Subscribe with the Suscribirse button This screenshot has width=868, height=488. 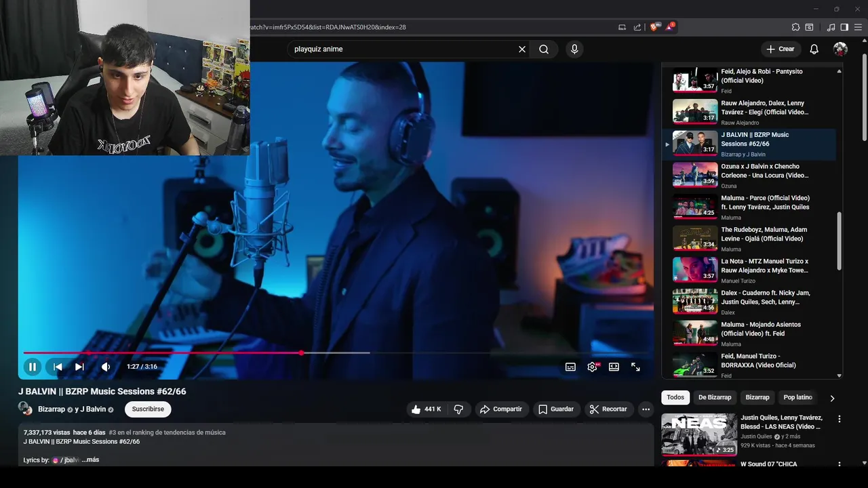pos(148,409)
